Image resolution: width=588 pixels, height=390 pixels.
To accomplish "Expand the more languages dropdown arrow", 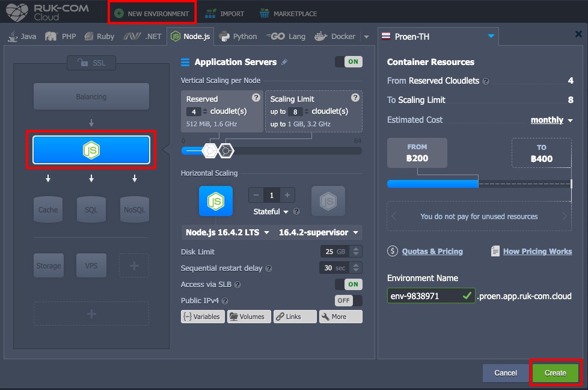I will click(x=366, y=37).
